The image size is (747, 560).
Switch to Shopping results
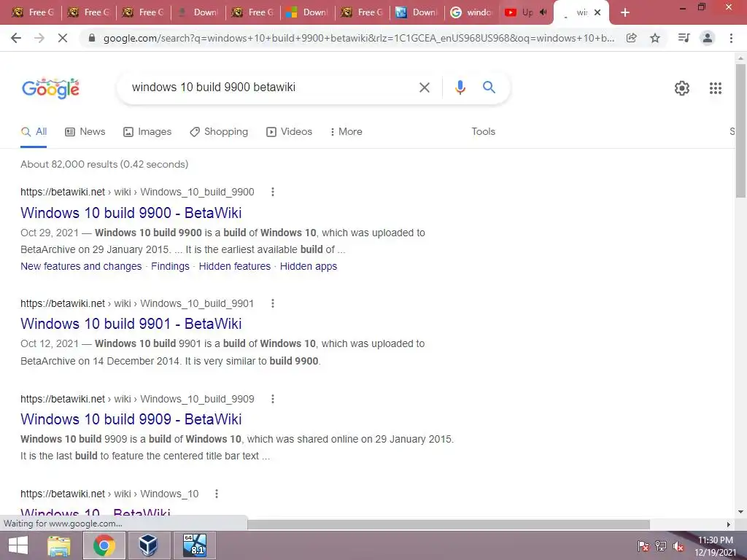tap(219, 132)
